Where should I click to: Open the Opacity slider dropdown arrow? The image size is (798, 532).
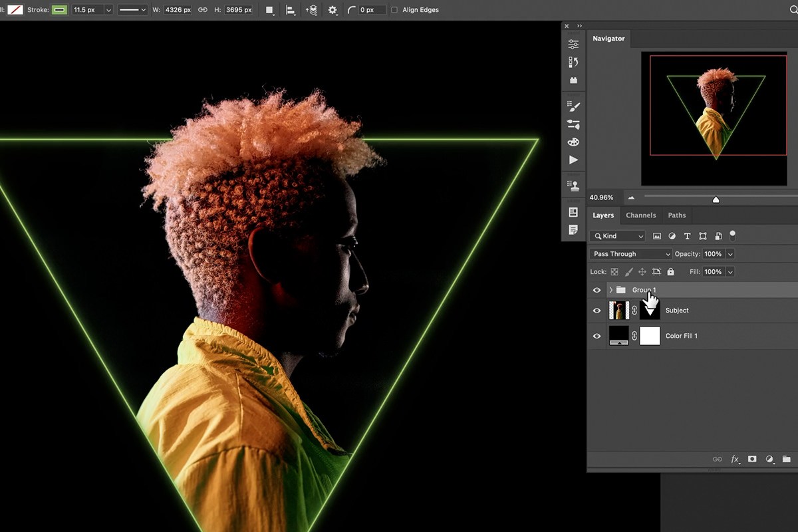(730, 254)
